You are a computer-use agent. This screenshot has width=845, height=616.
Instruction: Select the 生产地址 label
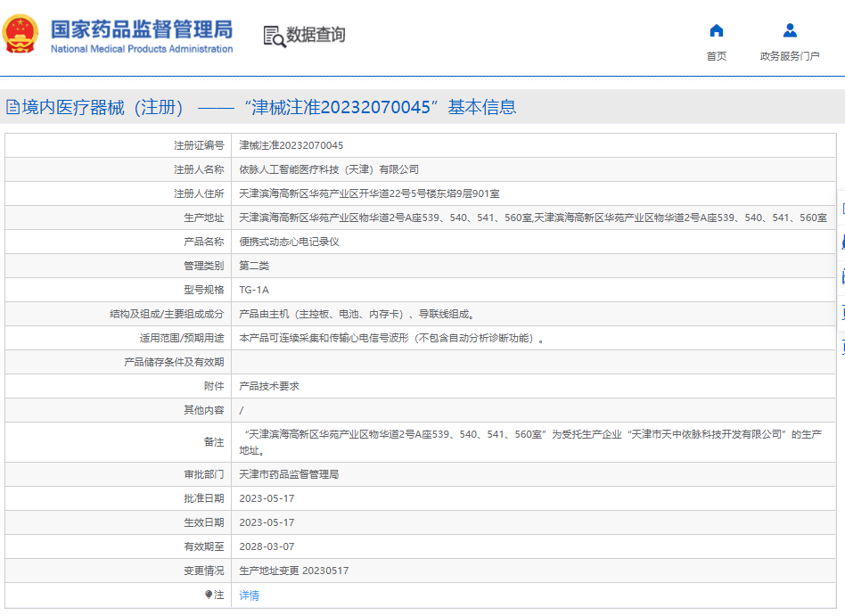coord(204,218)
